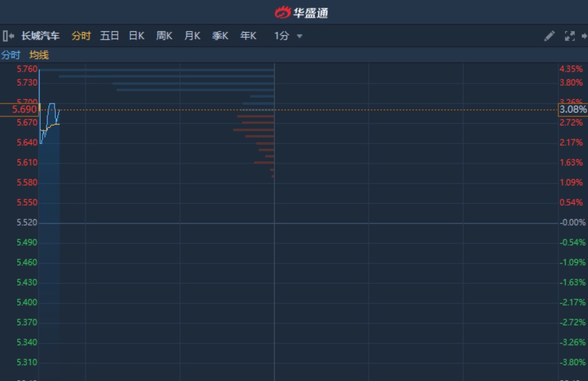Viewport: 588px width, 381px height.
Task: Switch to the 分时 chart tab
Action: (81, 36)
